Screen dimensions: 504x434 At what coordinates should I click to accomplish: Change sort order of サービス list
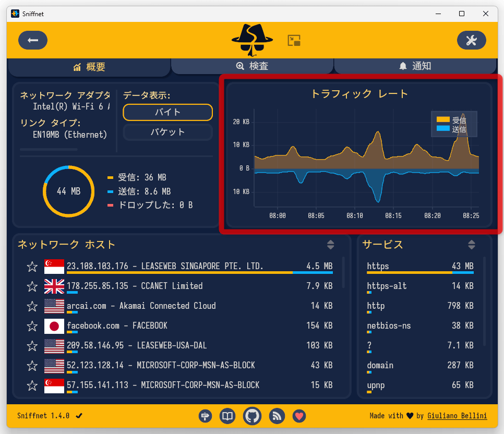coord(472,245)
